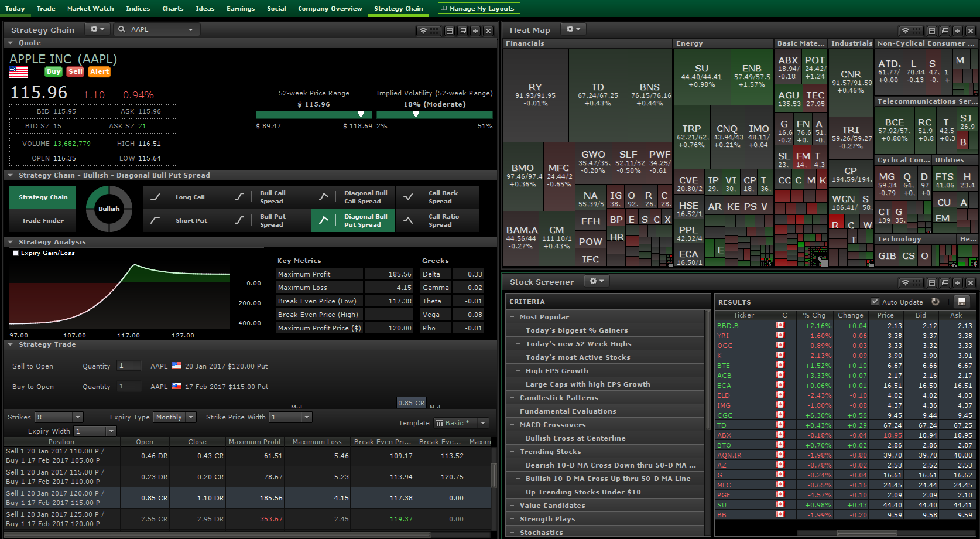Select the Call Back Spread strategy
Screen dimensions: 980x539
tap(437, 197)
